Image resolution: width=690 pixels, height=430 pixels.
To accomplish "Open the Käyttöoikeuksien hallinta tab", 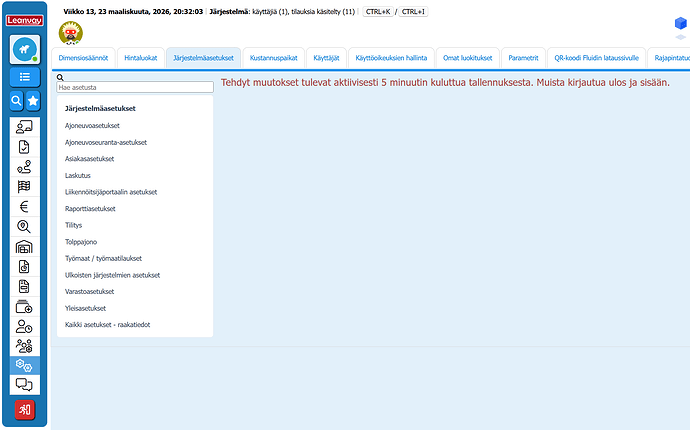I will pyautogui.click(x=391, y=58).
